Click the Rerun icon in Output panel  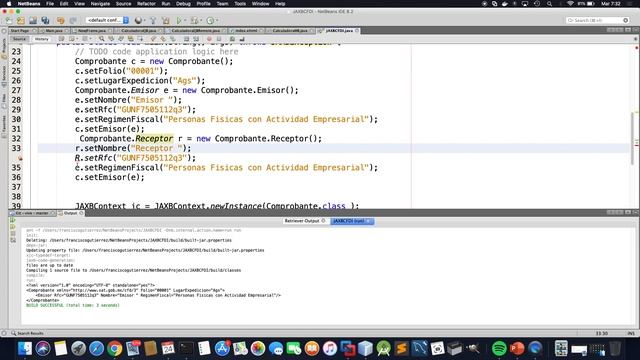[x=13, y=220]
